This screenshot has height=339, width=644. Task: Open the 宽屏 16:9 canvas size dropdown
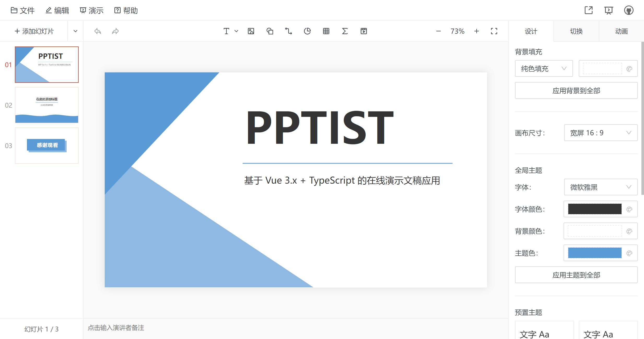(600, 133)
